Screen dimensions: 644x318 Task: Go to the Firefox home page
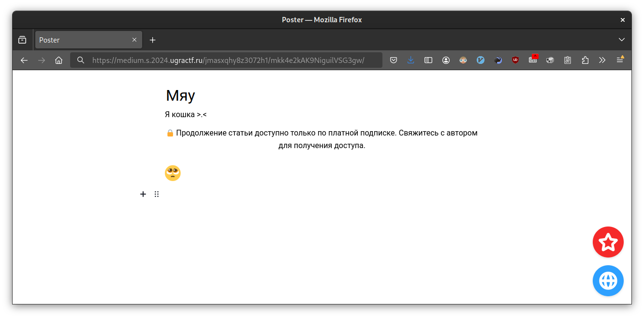pos(59,61)
